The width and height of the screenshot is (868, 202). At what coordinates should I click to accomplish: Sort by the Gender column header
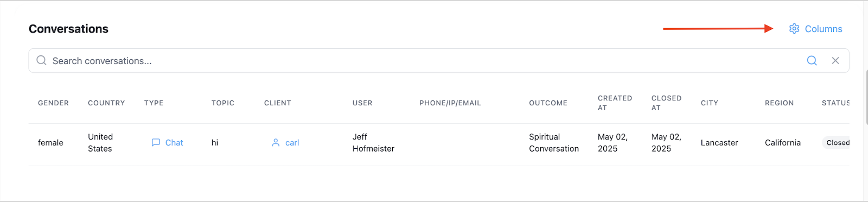(53, 103)
